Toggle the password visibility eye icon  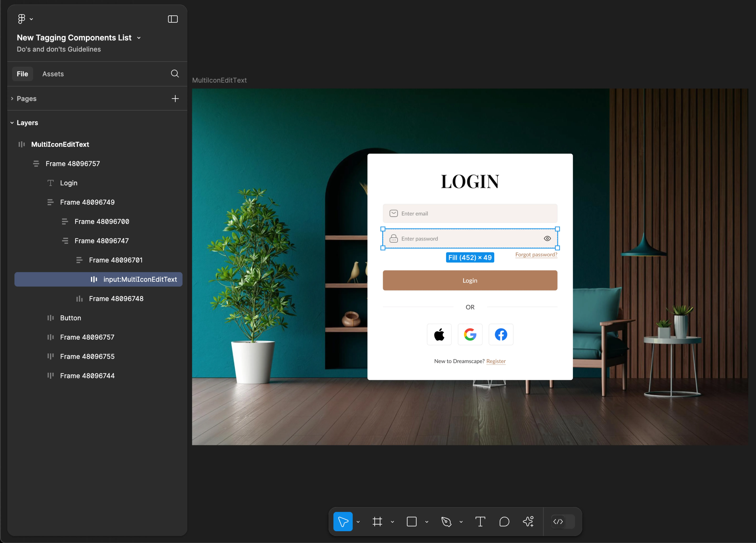click(x=547, y=239)
